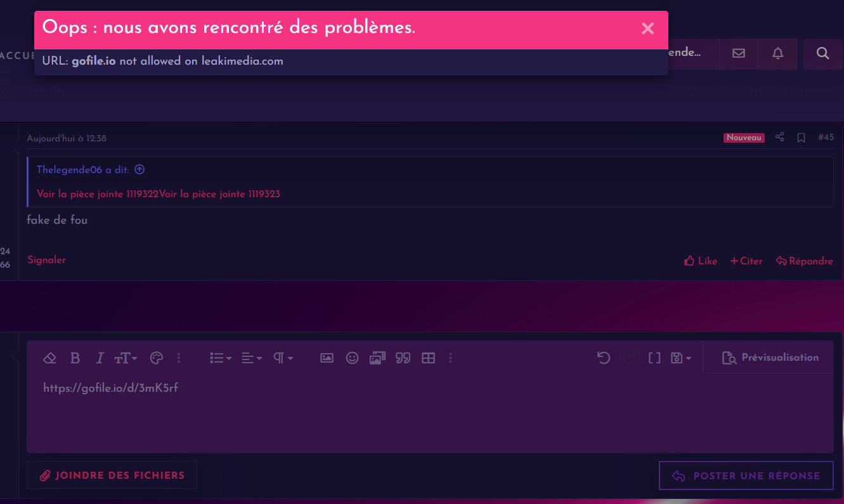This screenshot has height=504, width=844.
Task: Attach files via Joindre des fichiers
Action: pos(112,475)
